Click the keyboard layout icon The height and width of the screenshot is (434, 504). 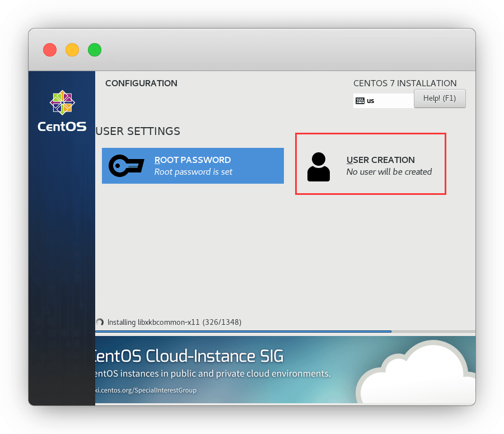(360, 101)
